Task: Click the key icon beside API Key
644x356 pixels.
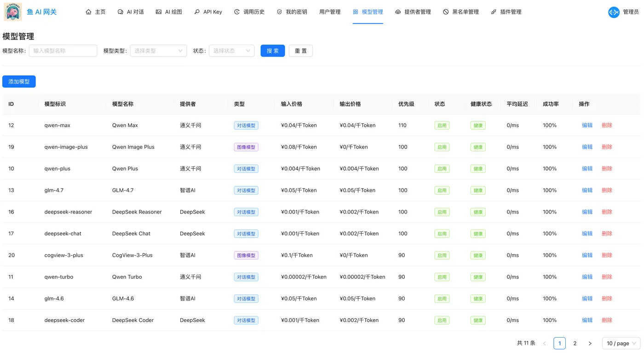Action: tap(197, 12)
